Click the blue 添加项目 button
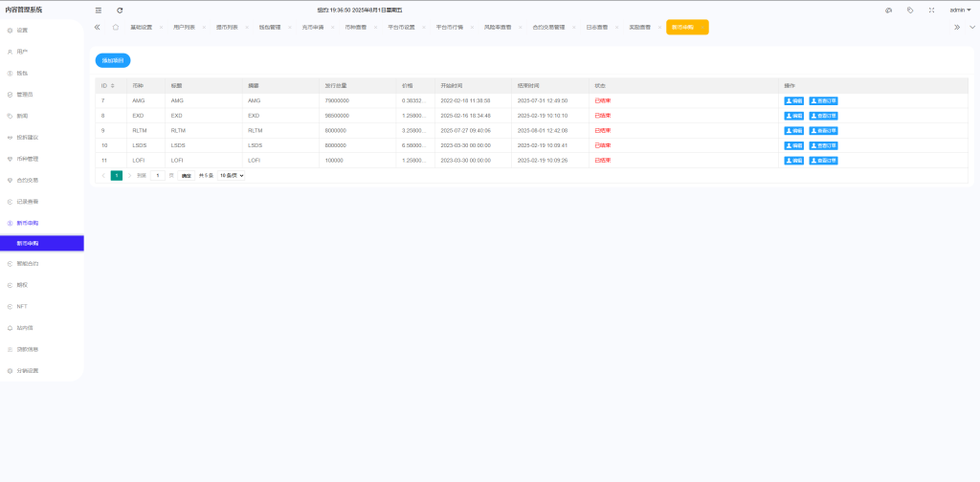The image size is (980, 482). 113,60
